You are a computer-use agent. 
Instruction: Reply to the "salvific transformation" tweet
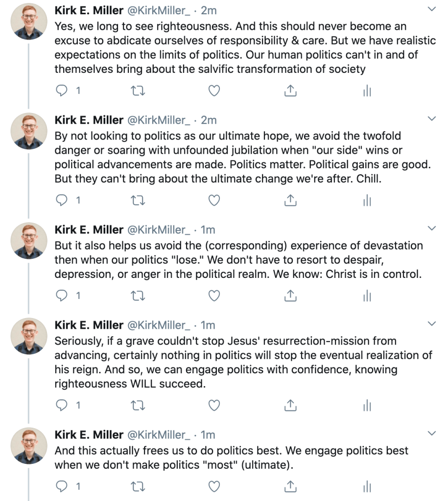tap(62, 91)
